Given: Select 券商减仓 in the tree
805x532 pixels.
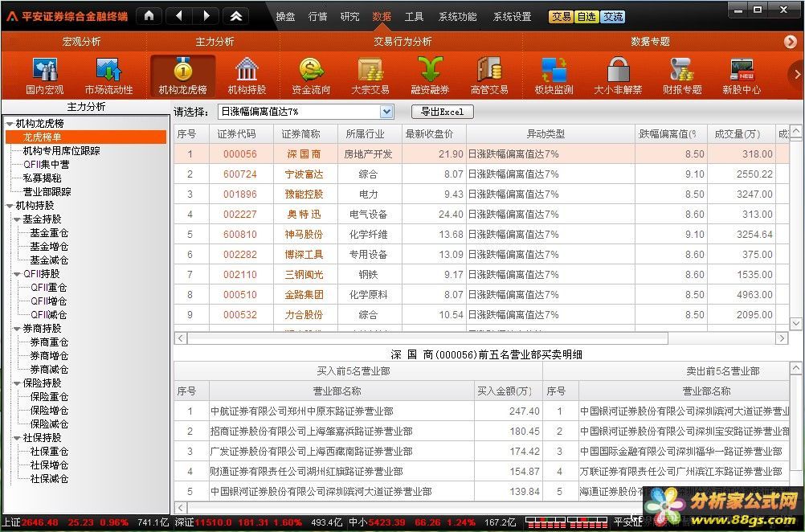Looking at the screenshot, I should (49, 369).
